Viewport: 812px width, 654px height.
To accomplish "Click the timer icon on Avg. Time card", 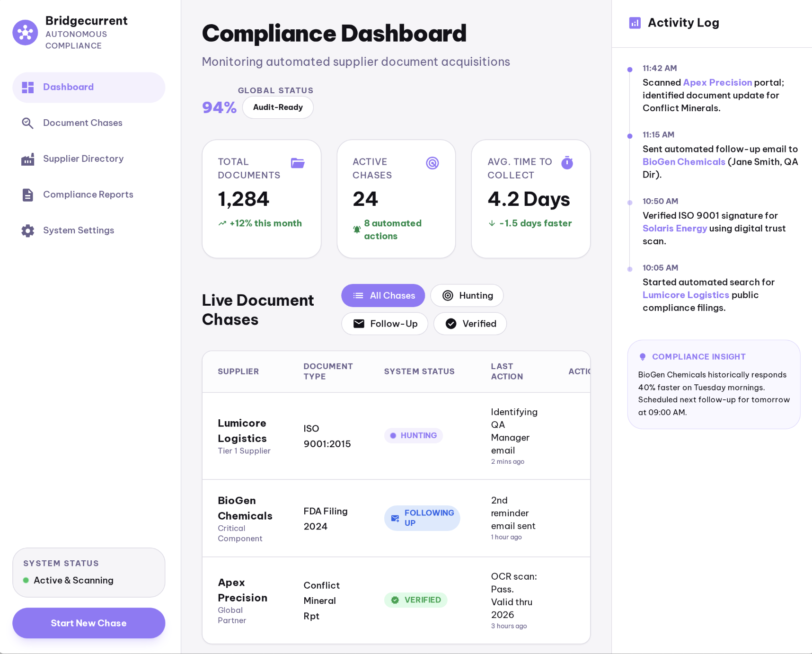I will pyautogui.click(x=567, y=163).
